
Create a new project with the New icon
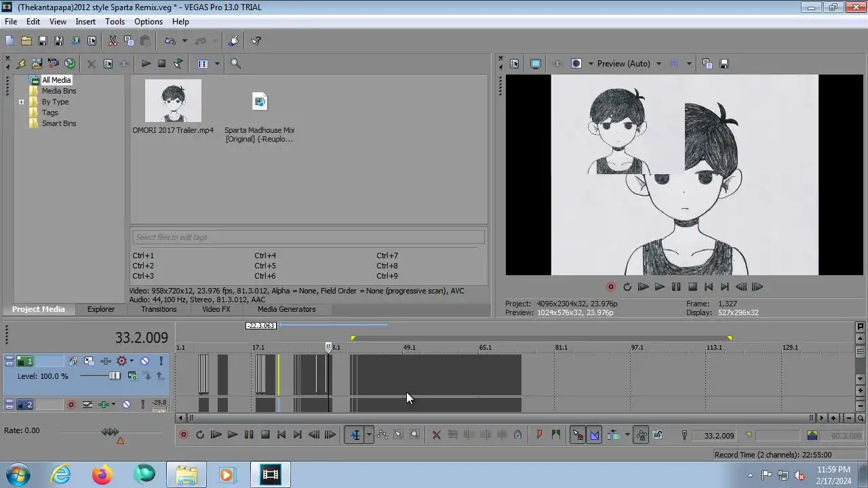pyautogui.click(x=9, y=41)
